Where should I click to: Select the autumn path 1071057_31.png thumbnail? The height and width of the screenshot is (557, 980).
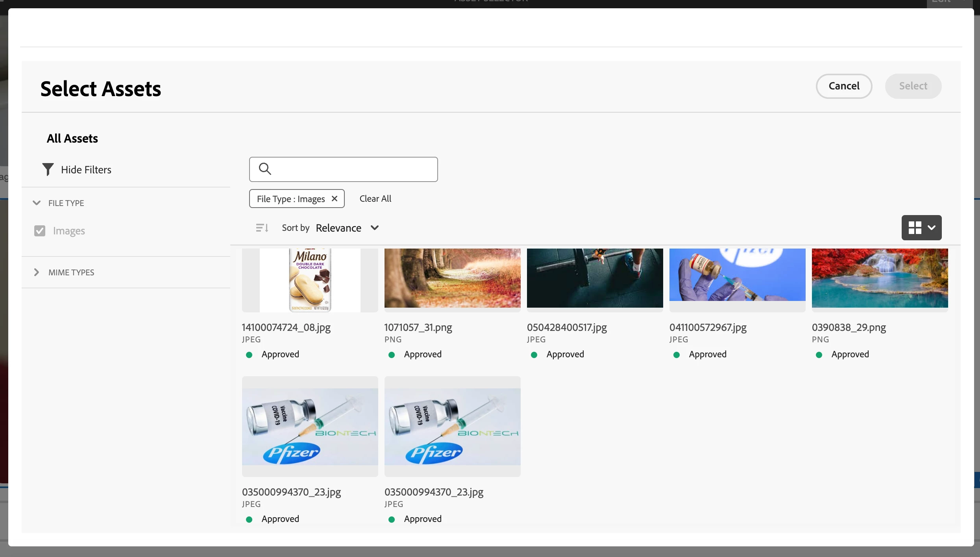[452, 278]
